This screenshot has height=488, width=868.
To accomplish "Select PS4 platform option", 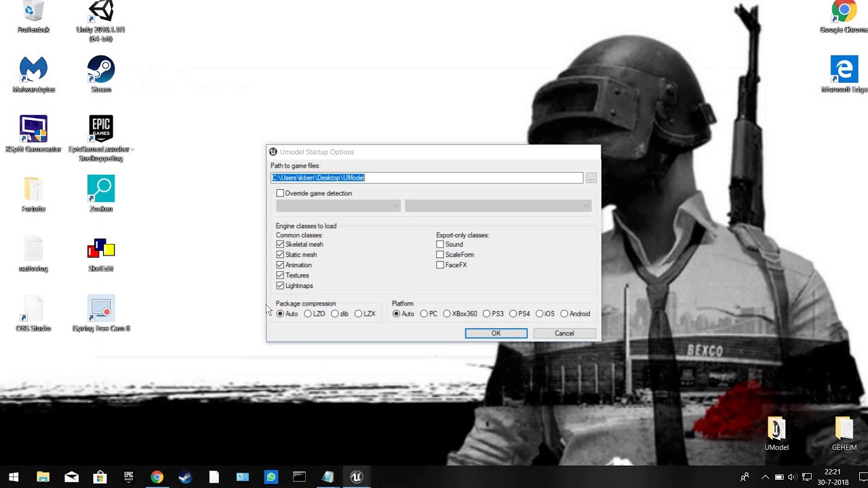I will (x=513, y=314).
